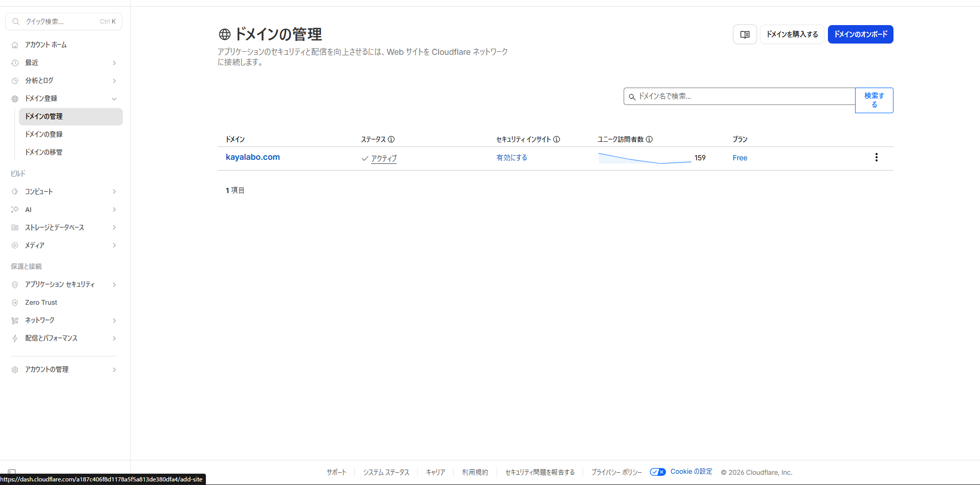Click the プラン column header
Screen dimensions: 980x485
(740, 139)
